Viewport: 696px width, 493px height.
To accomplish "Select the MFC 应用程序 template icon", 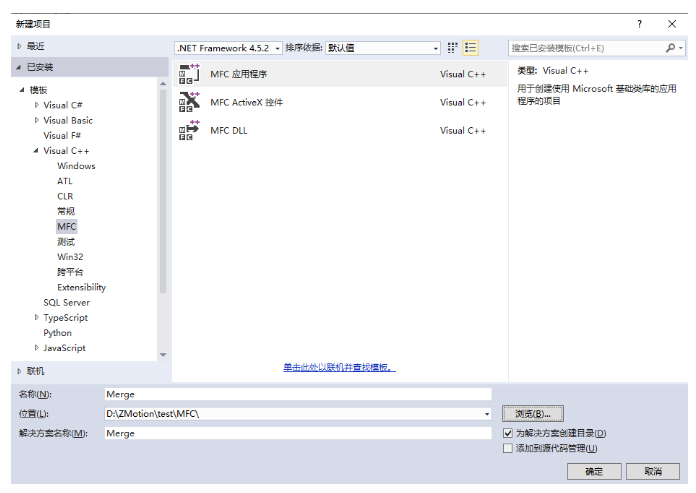I will pos(189,74).
